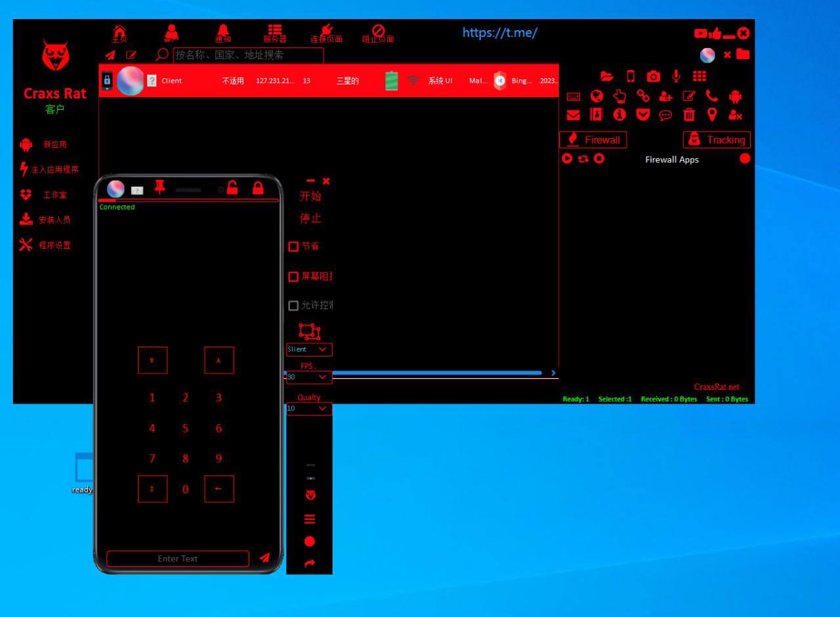
Task: Click the envelope mail icon
Action: click(574, 115)
